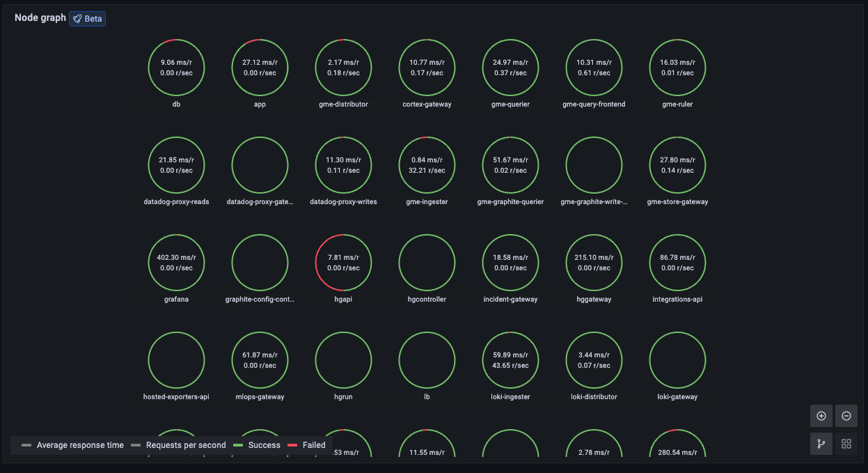This screenshot has width=868, height=473.
Task: Select the hgapi node showing failures
Action: coord(343,263)
